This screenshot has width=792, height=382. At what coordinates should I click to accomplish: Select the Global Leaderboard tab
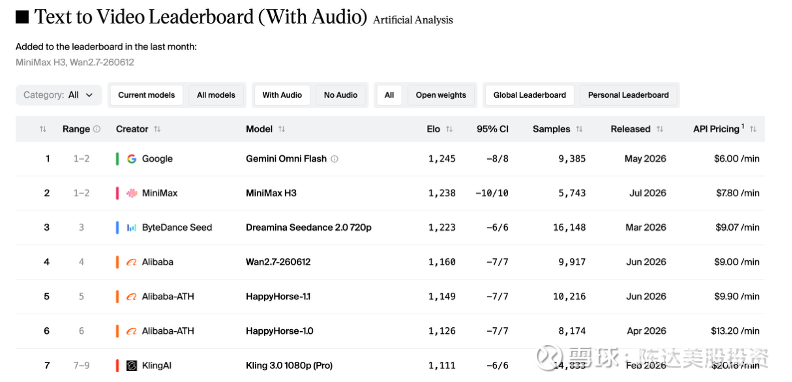point(529,95)
